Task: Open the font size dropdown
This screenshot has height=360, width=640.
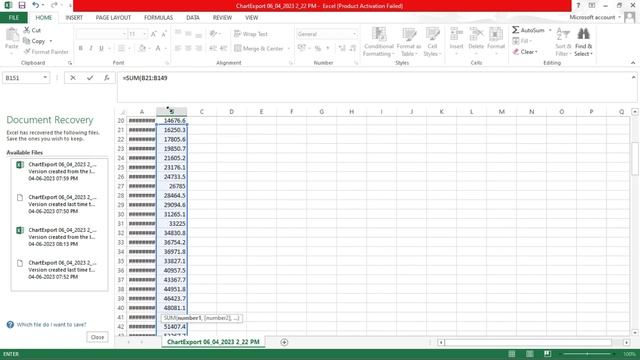Action: tap(144, 34)
